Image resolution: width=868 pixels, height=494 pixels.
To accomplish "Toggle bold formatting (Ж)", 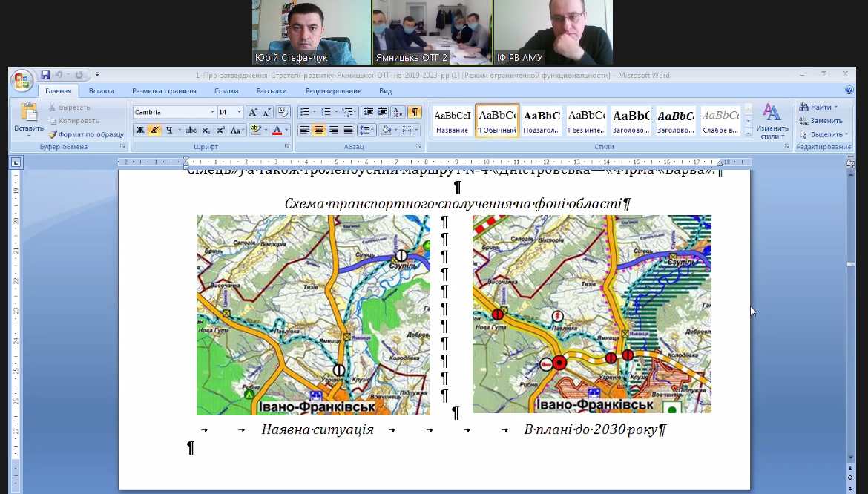I will click(139, 130).
